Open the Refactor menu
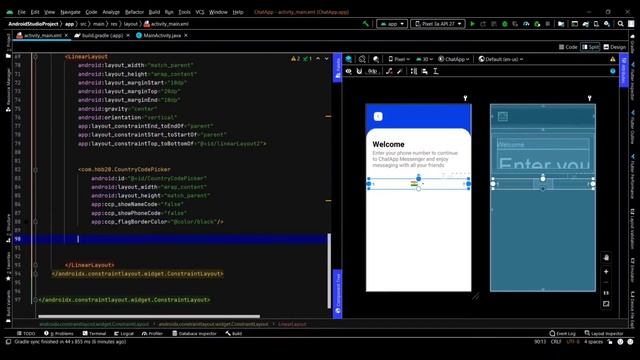 tap(134, 12)
